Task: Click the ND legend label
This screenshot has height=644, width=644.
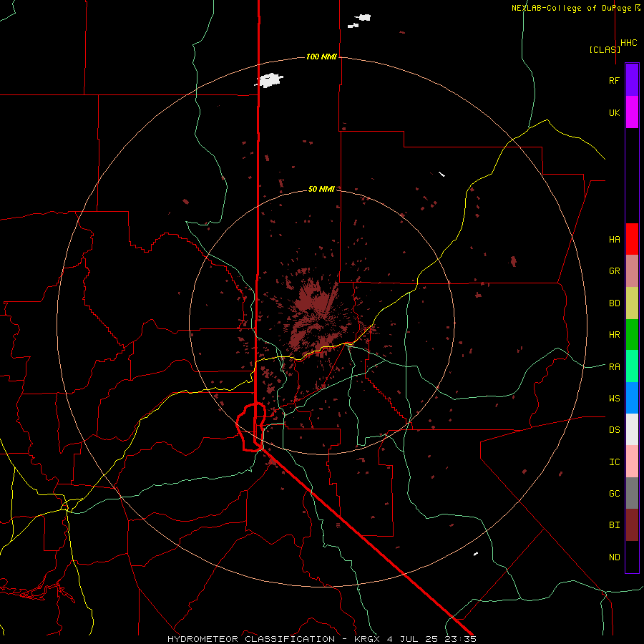Action: click(x=614, y=557)
